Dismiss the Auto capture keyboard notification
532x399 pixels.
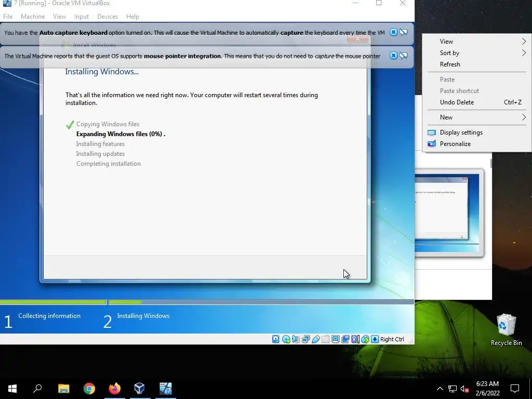[x=393, y=32]
